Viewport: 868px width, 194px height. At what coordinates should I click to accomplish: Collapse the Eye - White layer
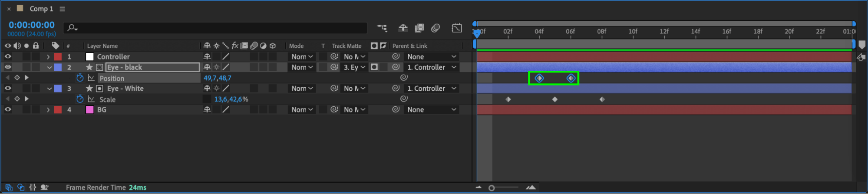[x=49, y=89]
